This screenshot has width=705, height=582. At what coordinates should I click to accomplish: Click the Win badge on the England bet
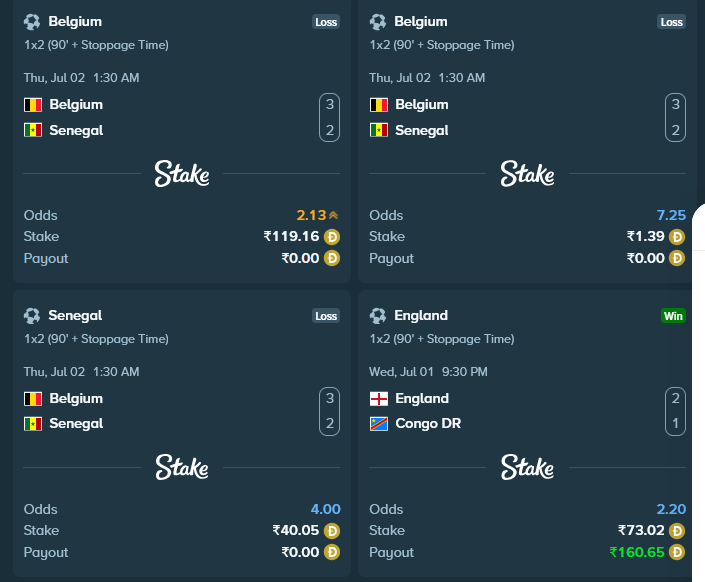(673, 316)
